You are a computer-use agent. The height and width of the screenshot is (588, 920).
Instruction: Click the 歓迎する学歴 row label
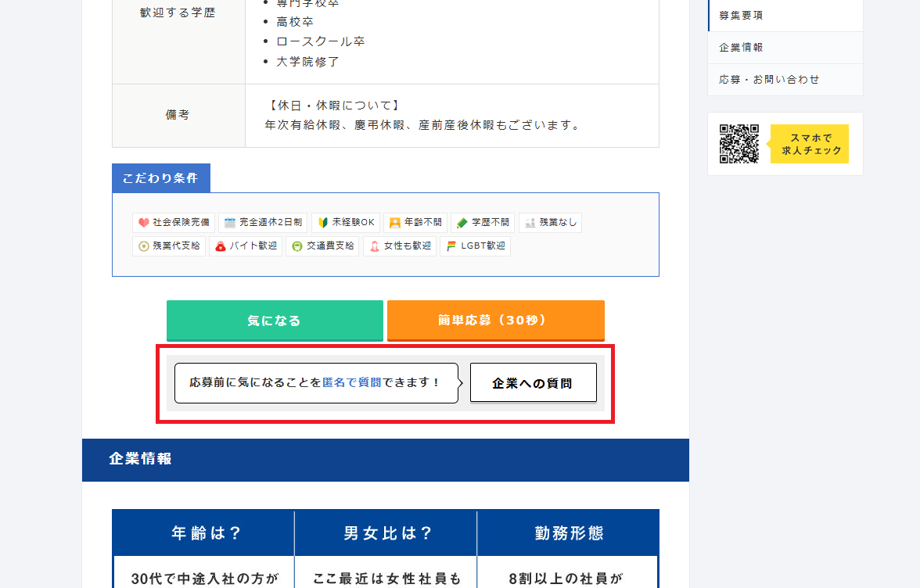pyautogui.click(x=177, y=13)
